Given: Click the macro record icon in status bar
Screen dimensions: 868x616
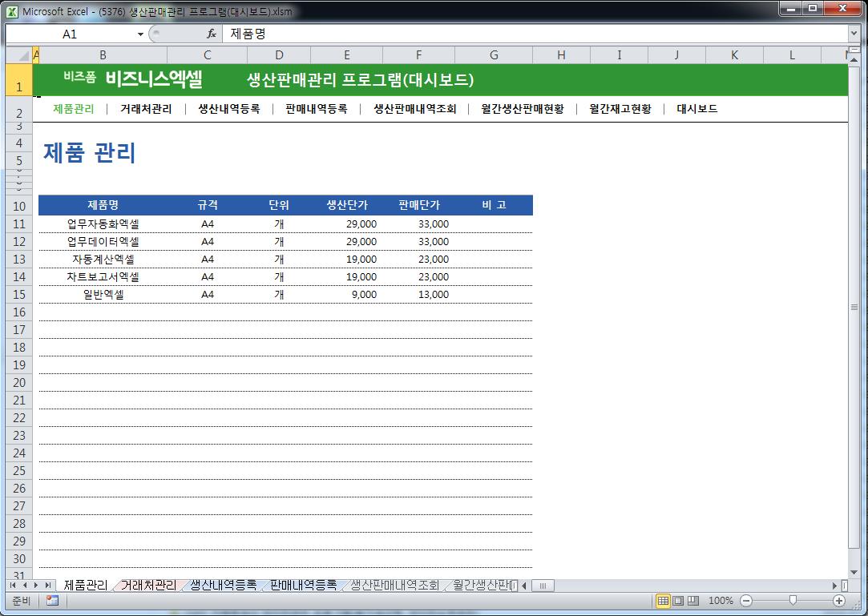Looking at the screenshot, I should 52,601.
